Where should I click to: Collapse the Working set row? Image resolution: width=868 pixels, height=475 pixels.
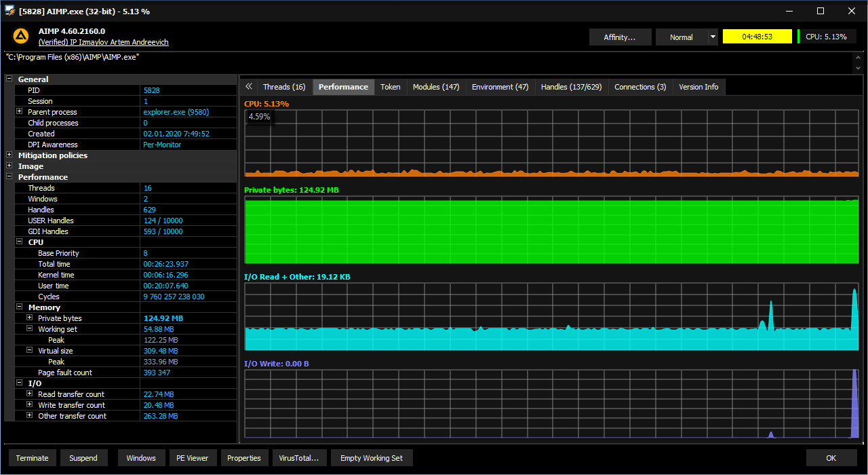point(30,328)
